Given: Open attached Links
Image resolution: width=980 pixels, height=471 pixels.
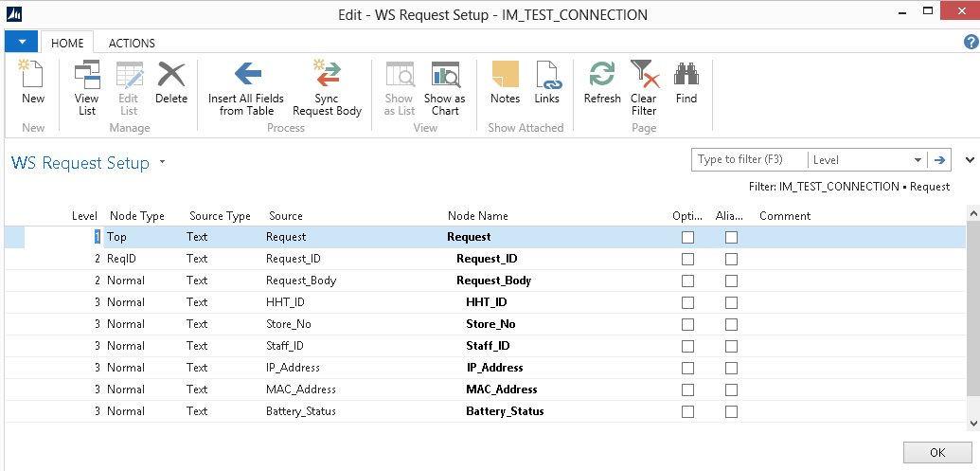Looking at the screenshot, I should 546,85.
